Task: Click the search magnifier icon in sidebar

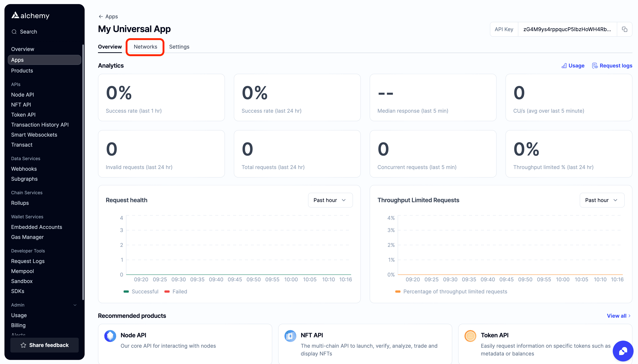Action: 14,32
